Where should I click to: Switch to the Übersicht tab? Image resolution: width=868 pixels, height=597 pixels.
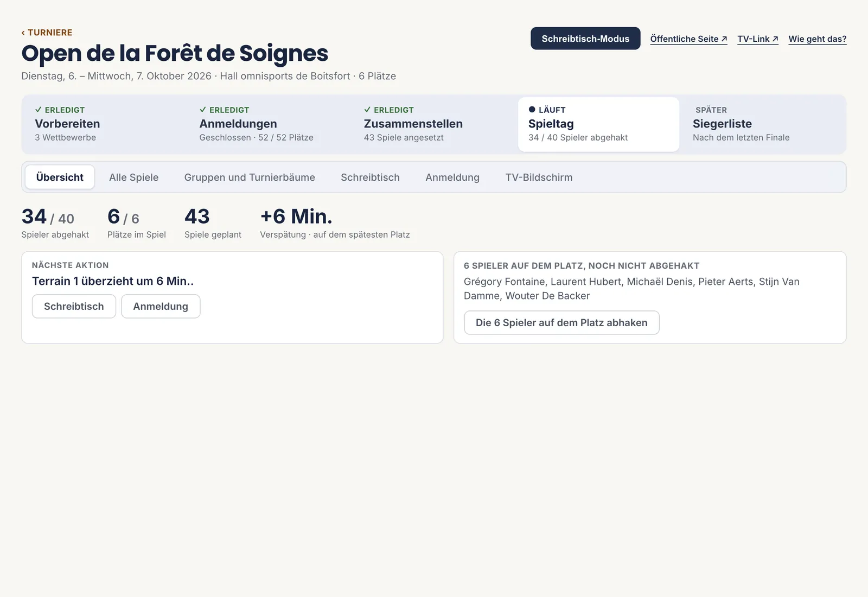point(60,177)
